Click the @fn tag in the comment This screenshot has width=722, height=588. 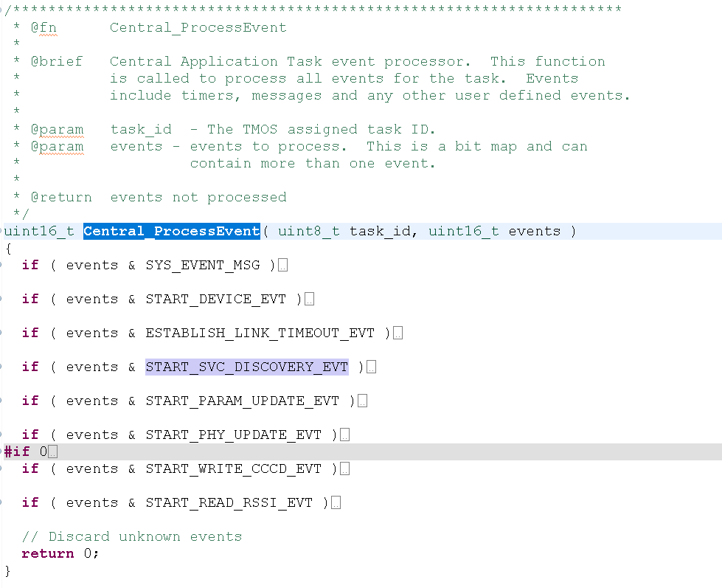coord(44,27)
